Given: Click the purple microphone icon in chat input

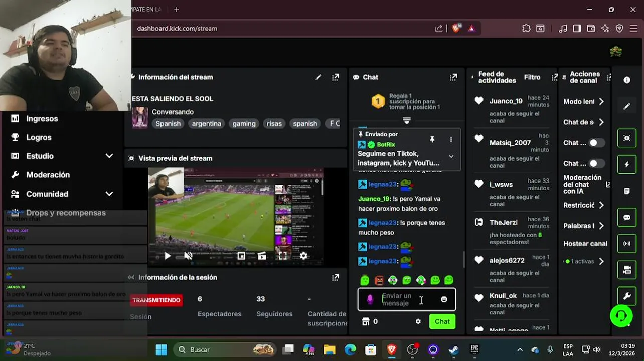Looking at the screenshot, I should (x=370, y=299).
